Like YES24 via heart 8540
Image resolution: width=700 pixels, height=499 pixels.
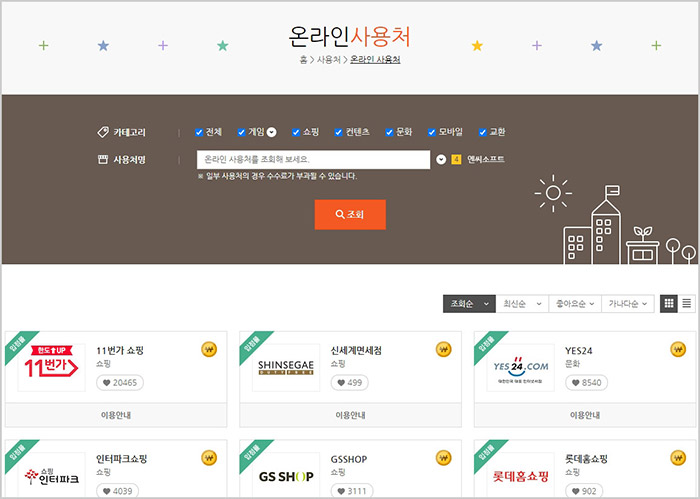click(586, 383)
